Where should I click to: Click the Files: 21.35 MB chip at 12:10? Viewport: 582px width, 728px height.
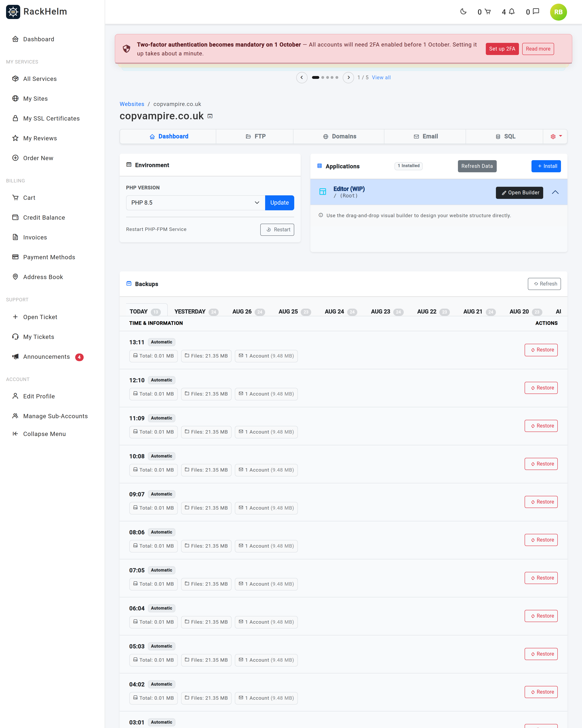(206, 394)
